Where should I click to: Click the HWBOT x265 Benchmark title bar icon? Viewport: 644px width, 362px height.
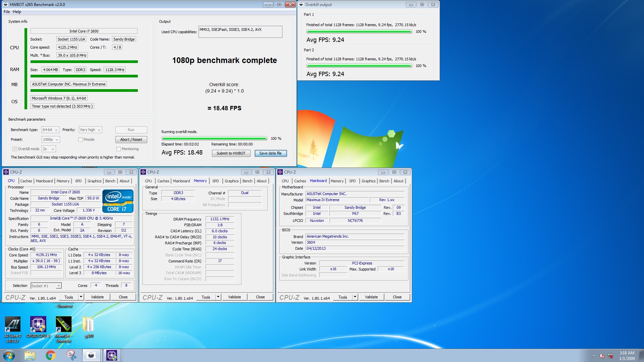pyautogui.click(x=6, y=4)
